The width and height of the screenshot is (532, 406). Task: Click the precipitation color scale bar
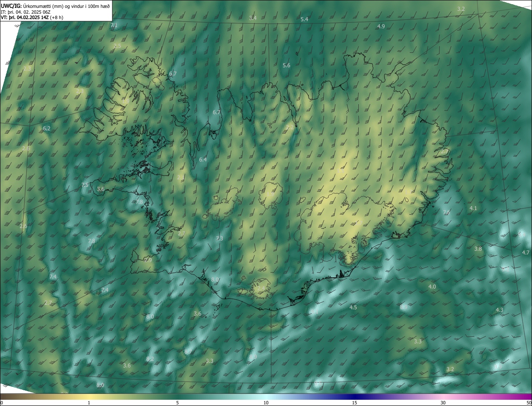coord(266,397)
